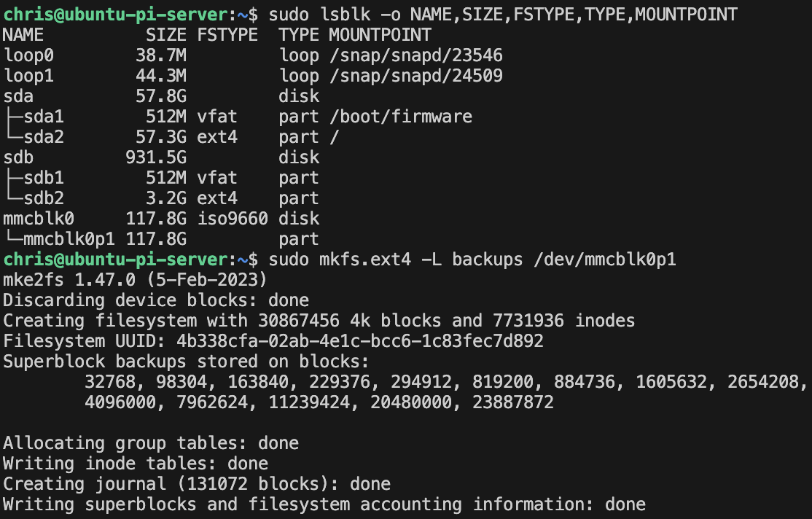Click the mke2fs 1.47.0 version line

pyautogui.click(x=136, y=280)
